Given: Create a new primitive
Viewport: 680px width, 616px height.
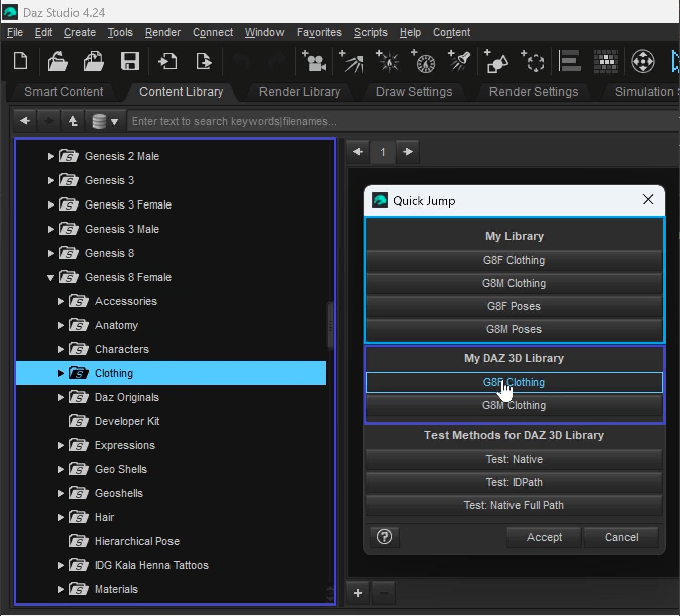Looking at the screenshot, I should point(496,61).
